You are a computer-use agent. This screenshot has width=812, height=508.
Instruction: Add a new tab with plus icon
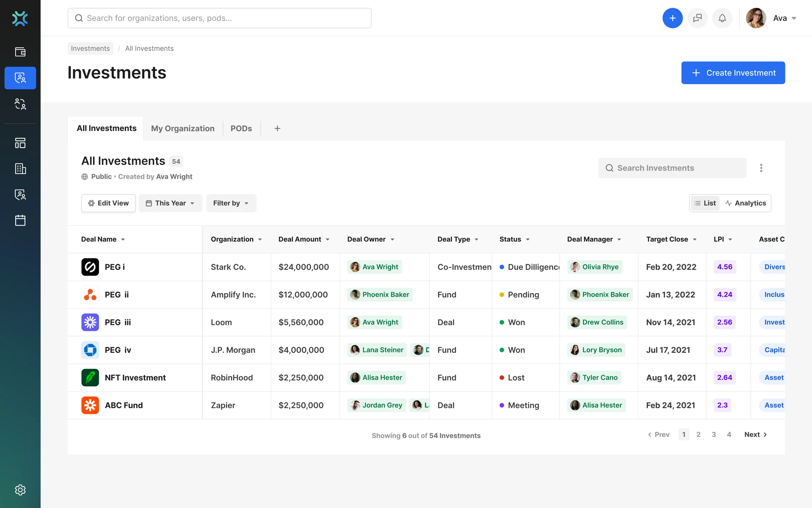click(277, 128)
